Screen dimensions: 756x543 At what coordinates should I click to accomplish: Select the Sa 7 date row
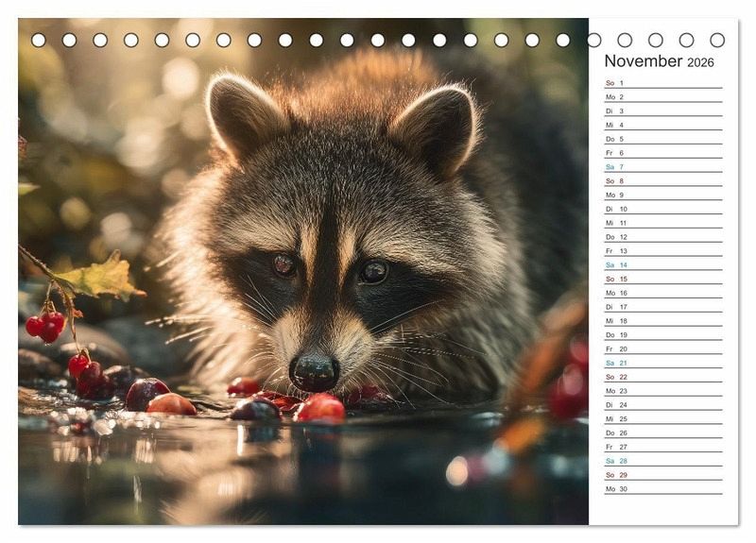click(662, 167)
